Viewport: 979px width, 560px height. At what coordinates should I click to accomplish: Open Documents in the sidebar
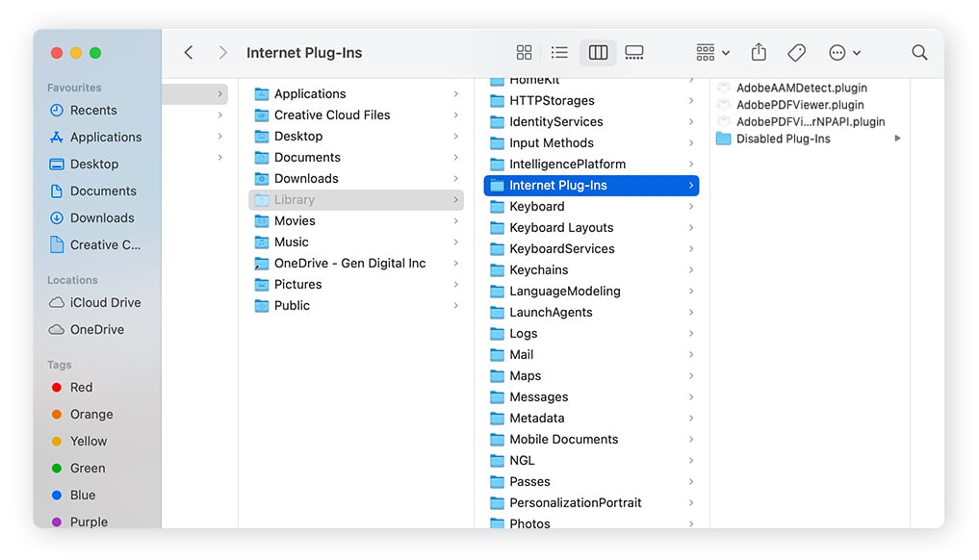[x=93, y=191]
